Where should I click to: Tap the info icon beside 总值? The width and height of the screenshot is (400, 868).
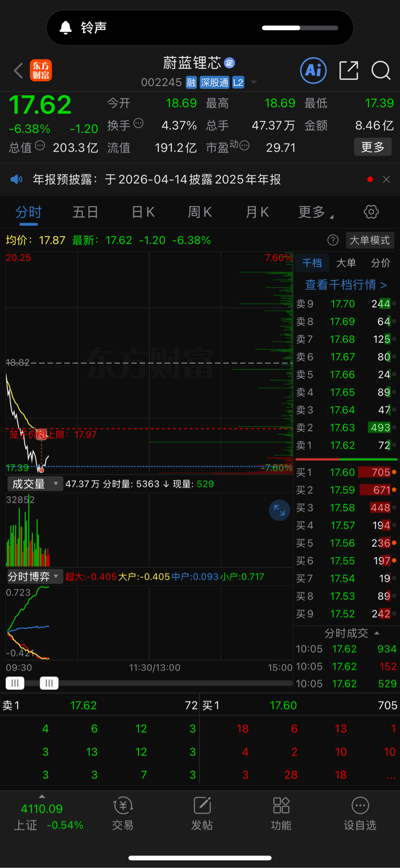(40, 146)
